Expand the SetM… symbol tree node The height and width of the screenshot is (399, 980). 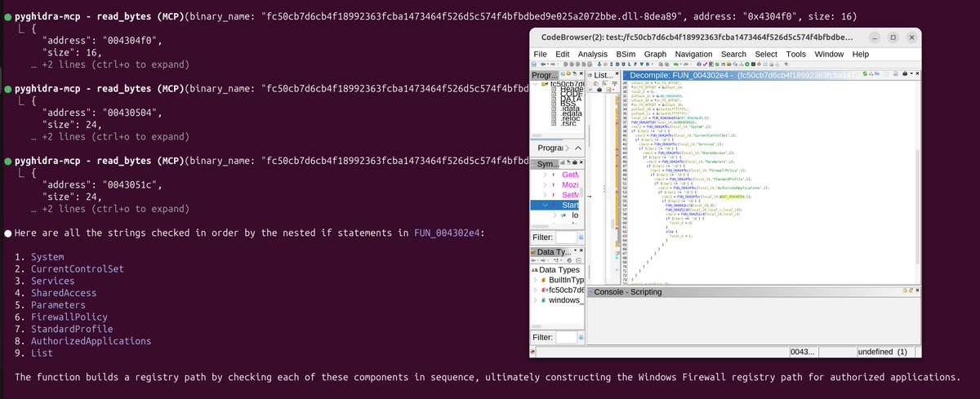point(545,194)
